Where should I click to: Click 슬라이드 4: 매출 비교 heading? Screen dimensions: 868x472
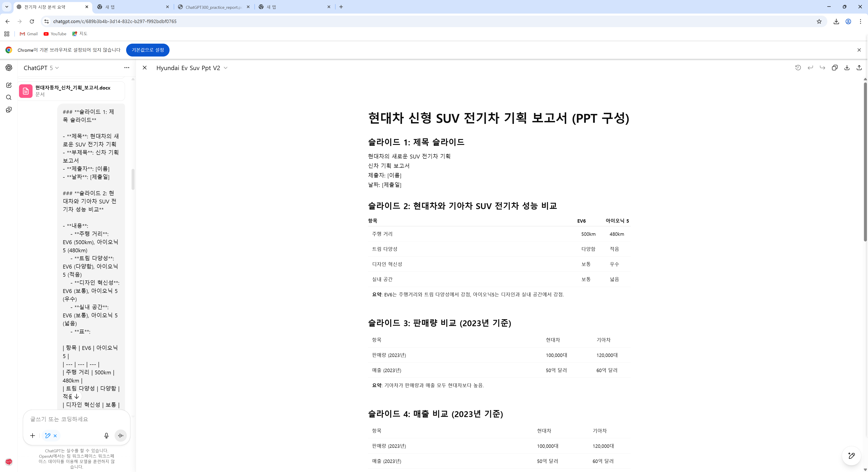(x=435, y=414)
